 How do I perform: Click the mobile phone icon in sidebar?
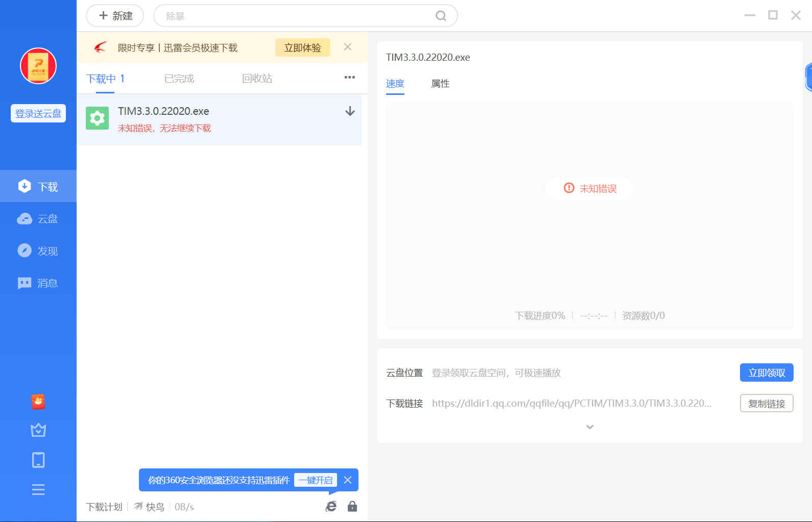[38, 460]
